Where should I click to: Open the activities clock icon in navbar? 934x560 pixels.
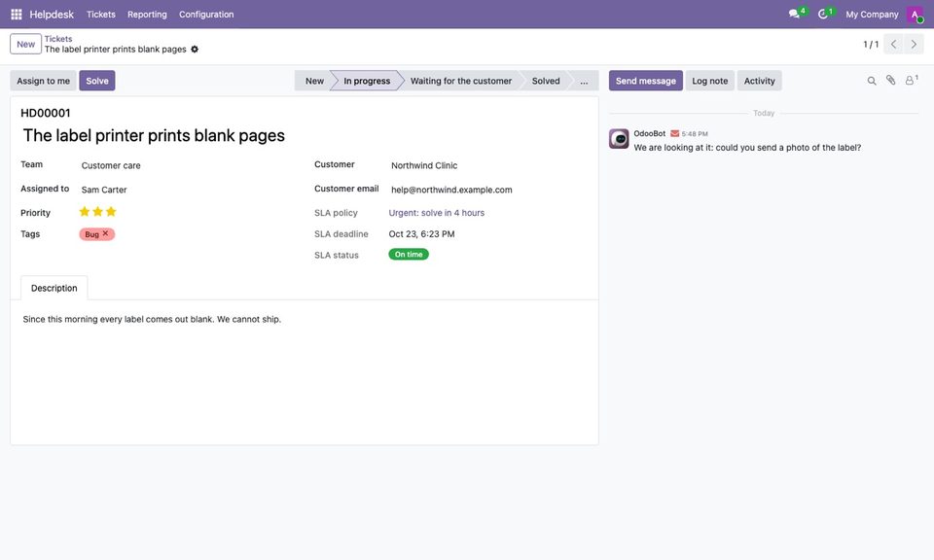coord(823,14)
